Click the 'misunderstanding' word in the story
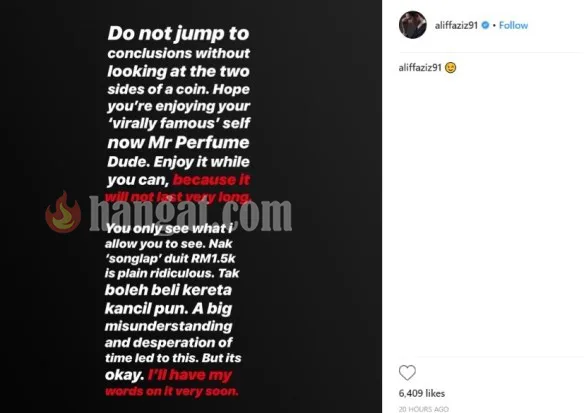This screenshot has width=584, height=413. coord(168,326)
